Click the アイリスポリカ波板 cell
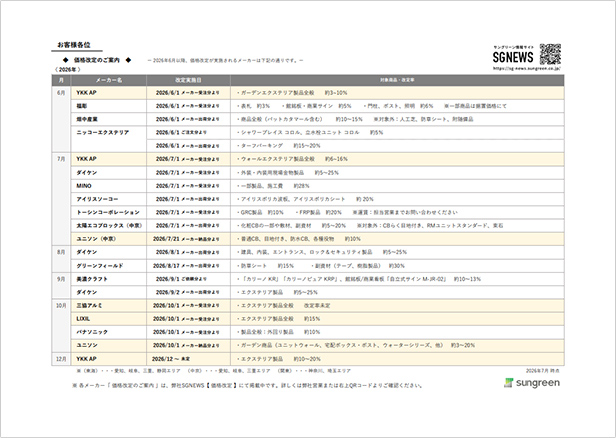616x438 pixels. pos(397,199)
